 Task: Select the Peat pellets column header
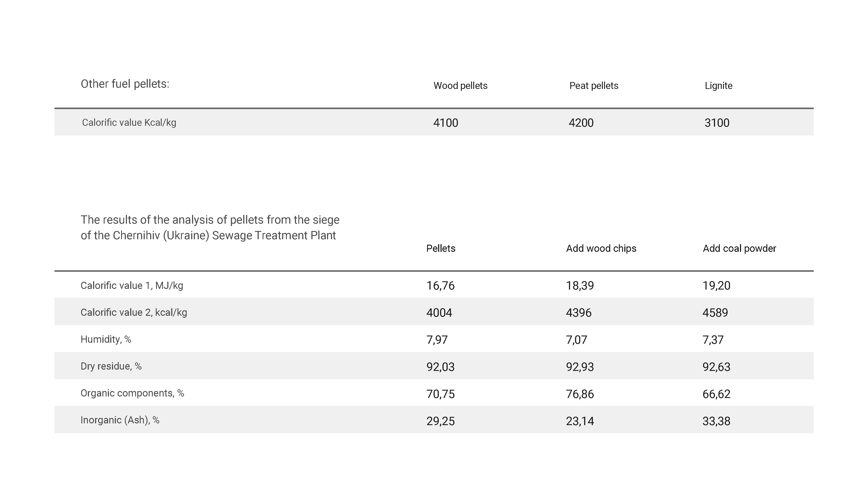(x=594, y=85)
